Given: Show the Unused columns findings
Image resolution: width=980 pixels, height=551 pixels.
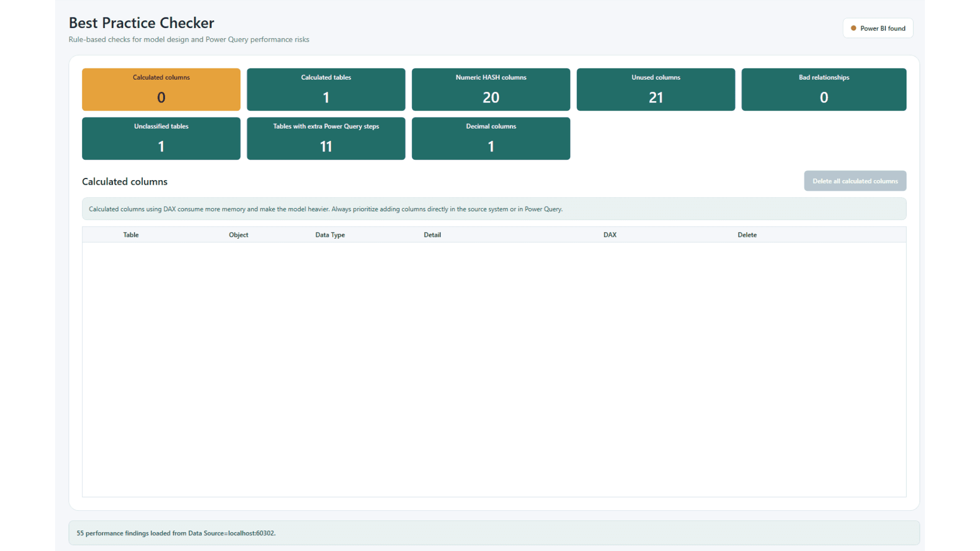Looking at the screenshot, I should (655, 89).
